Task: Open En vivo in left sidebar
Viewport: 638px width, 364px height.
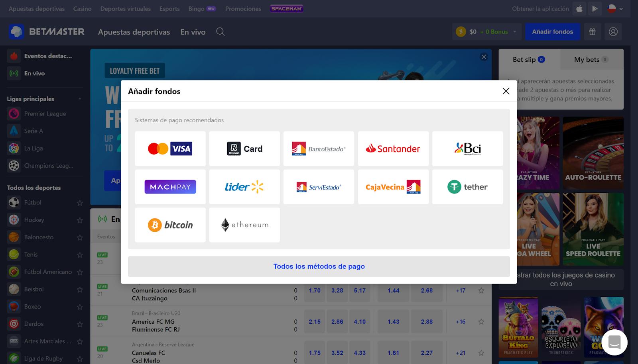Action: tap(45, 73)
